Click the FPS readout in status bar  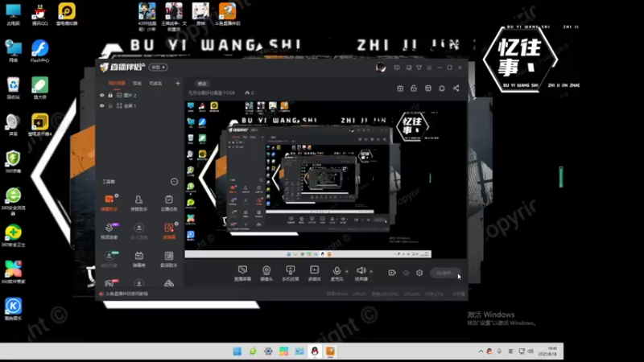pos(359,294)
